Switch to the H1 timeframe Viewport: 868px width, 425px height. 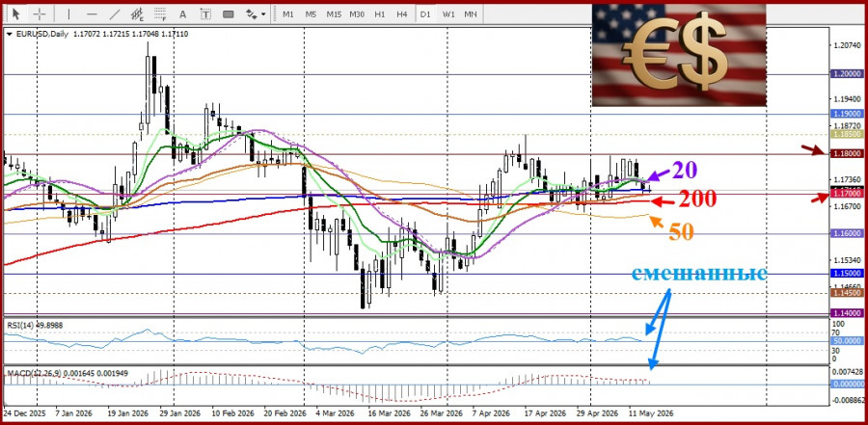(x=379, y=14)
